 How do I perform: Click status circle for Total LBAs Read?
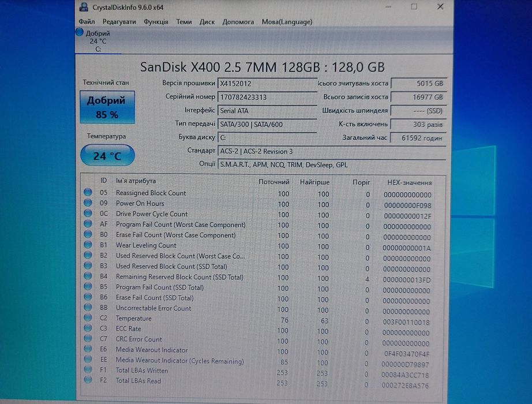[88, 380]
